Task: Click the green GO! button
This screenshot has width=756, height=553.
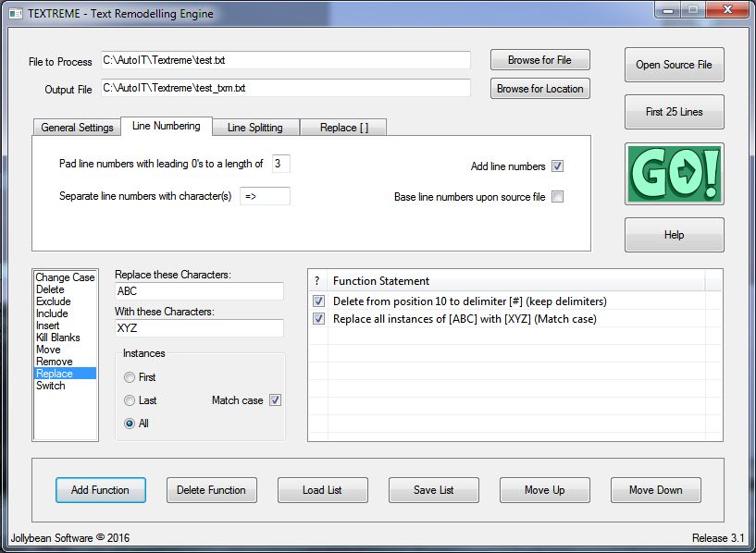Action: (674, 173)
